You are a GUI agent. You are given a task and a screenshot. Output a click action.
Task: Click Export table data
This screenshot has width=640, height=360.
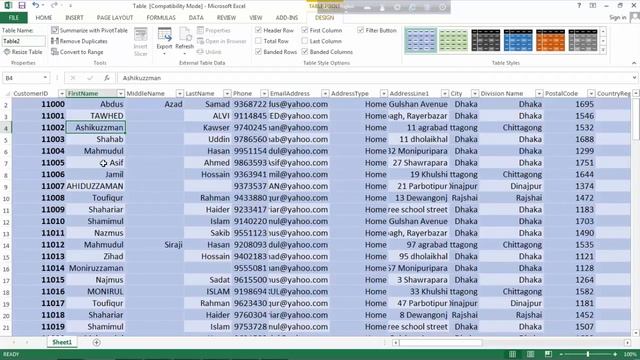coord(164,42)
